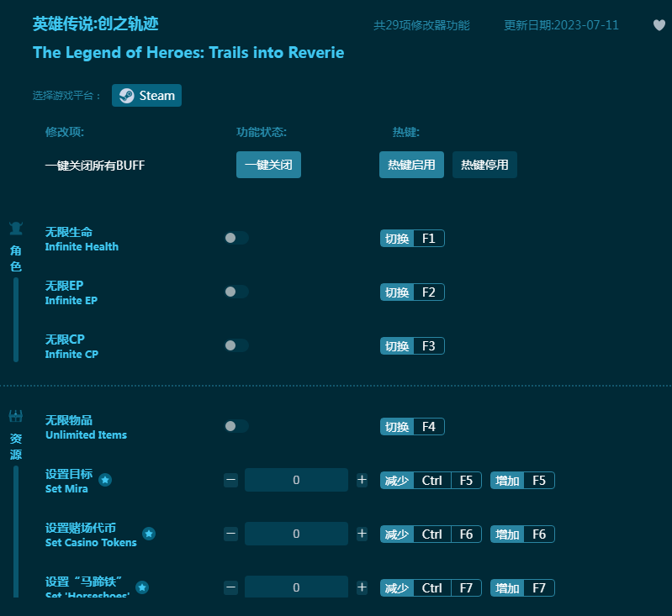Click the star icon beside Set Horseshoes

click(x=142, y=587)
